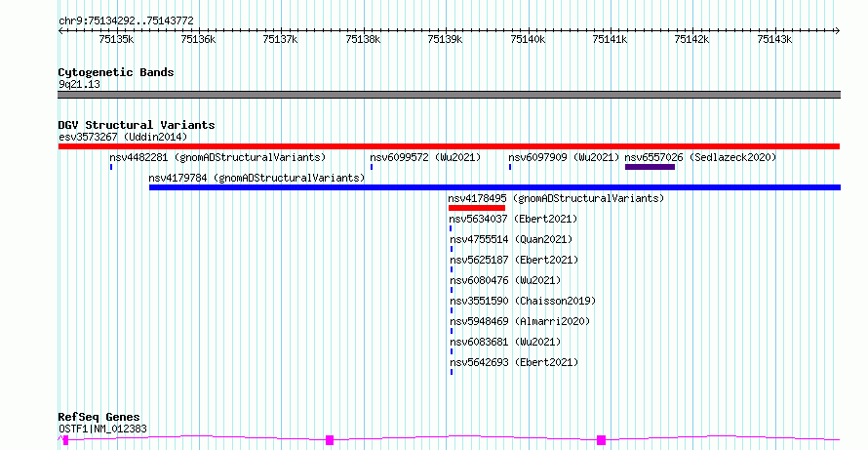Click ruler position 75136k
Screen dimensions: 868x450
198,39
